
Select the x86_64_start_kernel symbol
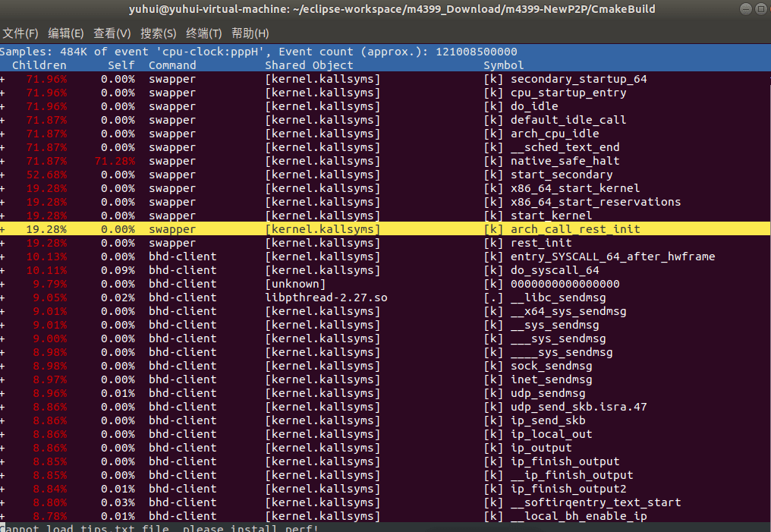pyautogui.click(x=575, y=188)
